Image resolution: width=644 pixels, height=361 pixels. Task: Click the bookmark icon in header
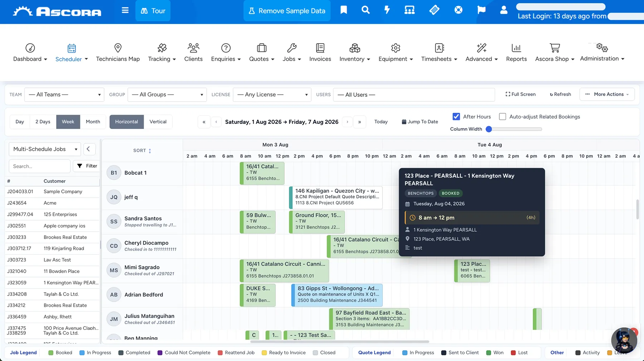[x=343, y=10]
